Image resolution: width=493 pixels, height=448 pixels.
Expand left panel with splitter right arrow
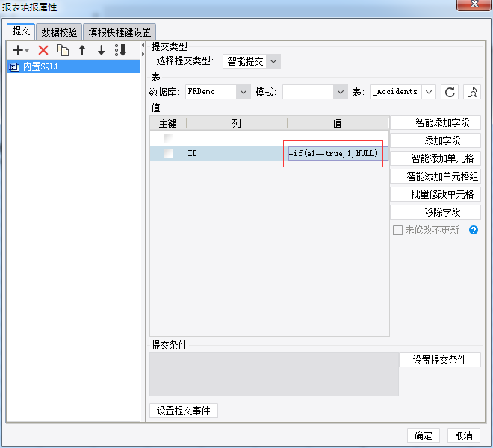[143, 54]
